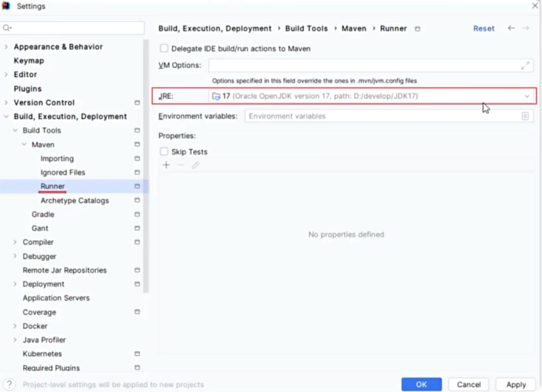
Task: Expand Appearance & Behavior section
Action: (x=6, y=47)
